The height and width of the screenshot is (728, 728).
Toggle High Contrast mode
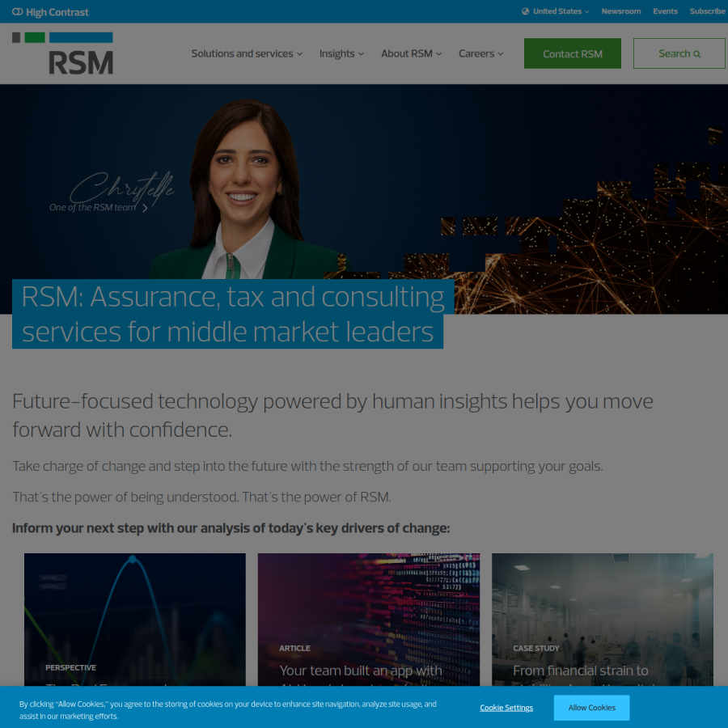[50, 11]
